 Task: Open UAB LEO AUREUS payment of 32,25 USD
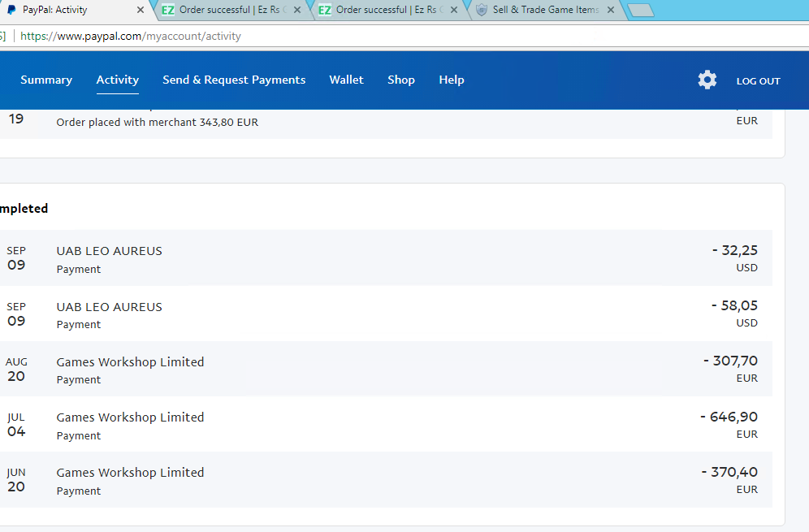pos(386,258)
